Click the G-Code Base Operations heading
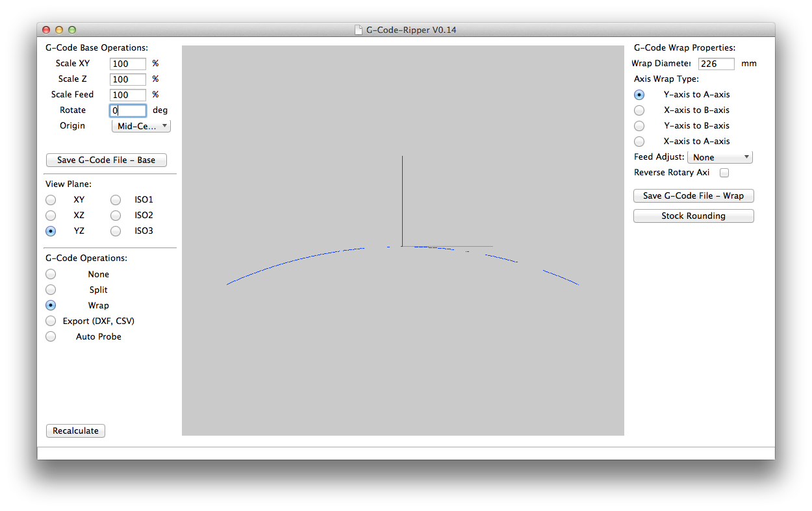Screen dimensions: 812x511 [x=97, y=47]
